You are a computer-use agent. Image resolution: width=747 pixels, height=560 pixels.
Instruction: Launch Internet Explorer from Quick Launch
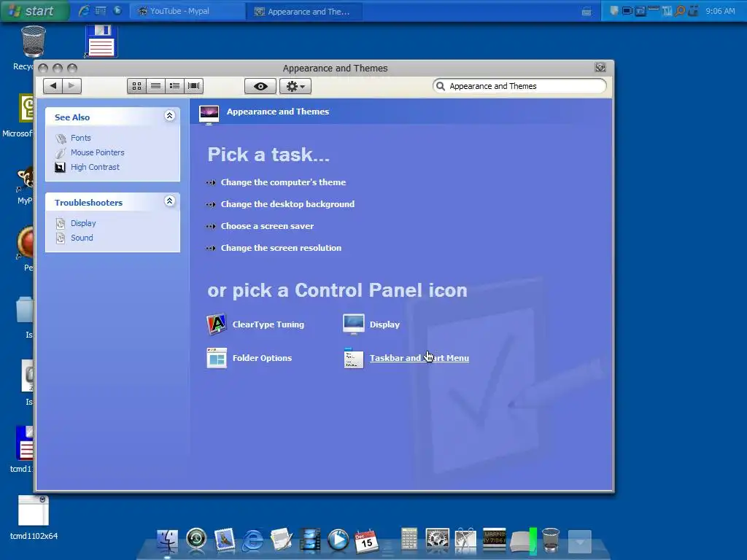click(x=85, y=10)
